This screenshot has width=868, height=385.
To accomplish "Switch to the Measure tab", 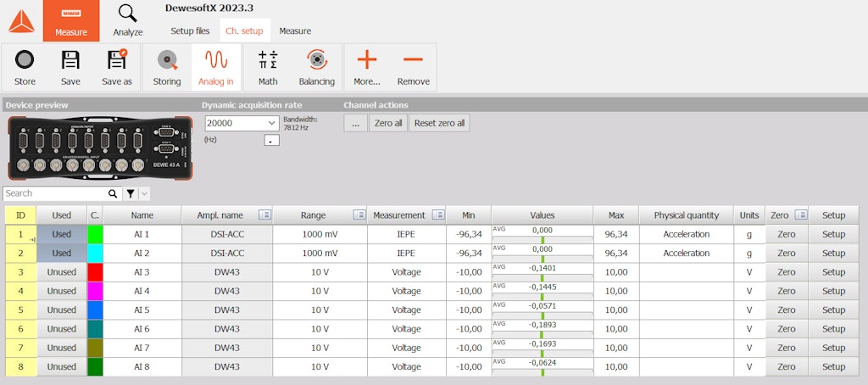I will click(x=295, y=31).
